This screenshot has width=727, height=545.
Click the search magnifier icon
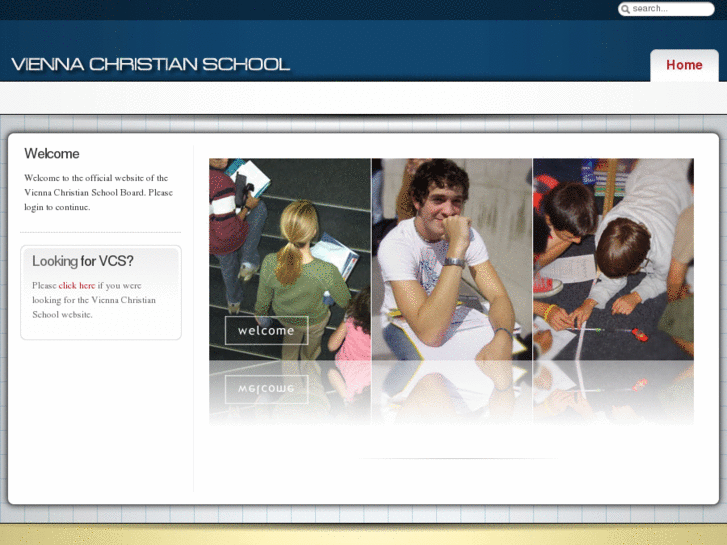click(625, 9)
